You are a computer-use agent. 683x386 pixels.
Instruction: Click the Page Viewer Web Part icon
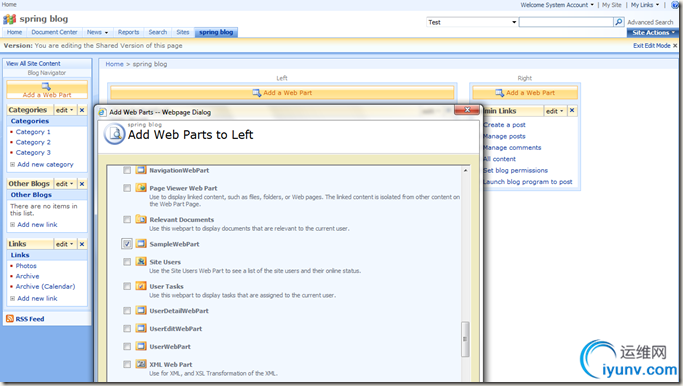pos(141,188)
